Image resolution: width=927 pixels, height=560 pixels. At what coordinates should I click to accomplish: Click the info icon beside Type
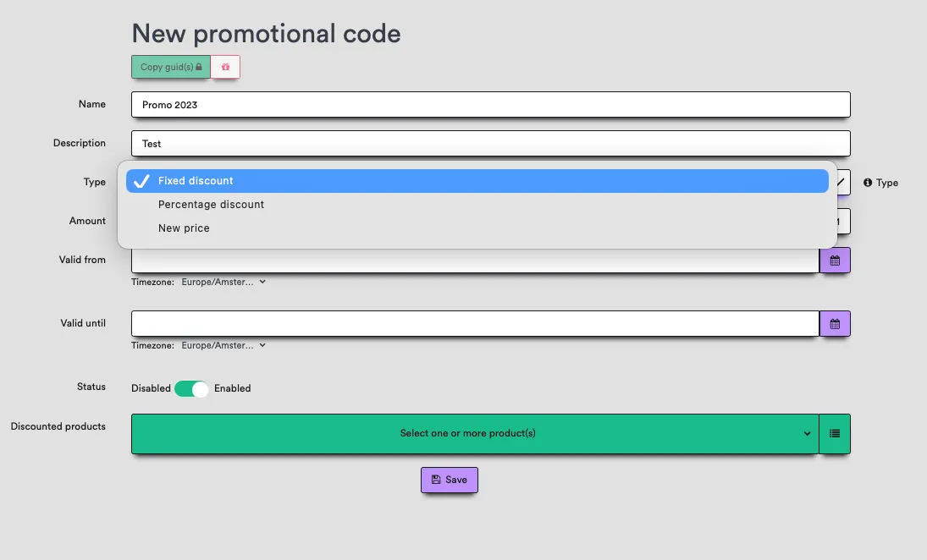point(868,183)
